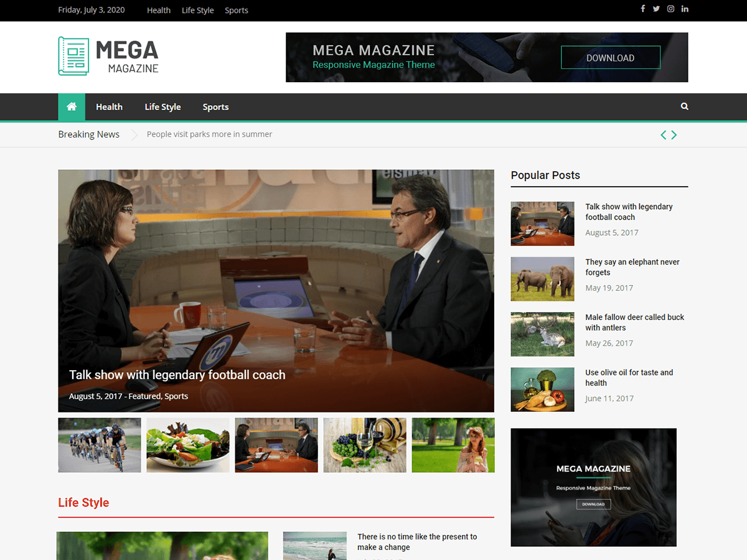747x560 pixels.
Task: Advance breaking news with the right arrow
Action: tap(674, 134)
